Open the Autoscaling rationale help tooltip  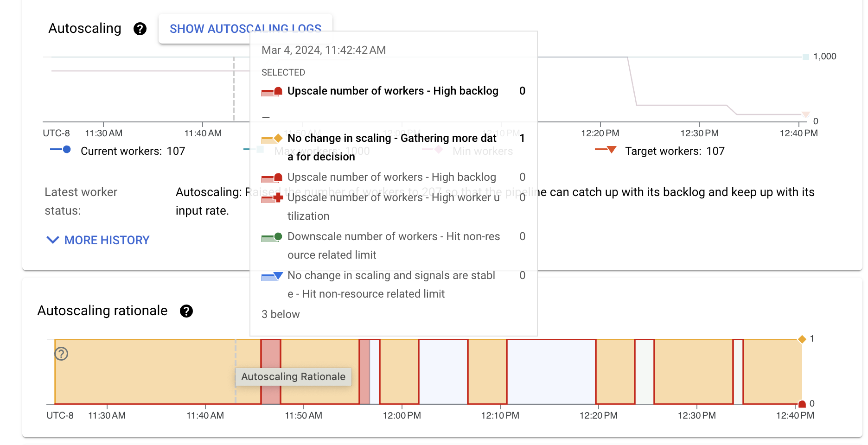[x=187, y=311]
